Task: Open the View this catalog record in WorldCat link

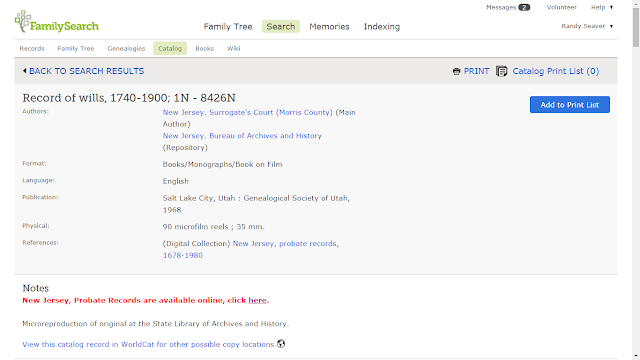Action: coord(148,344)
